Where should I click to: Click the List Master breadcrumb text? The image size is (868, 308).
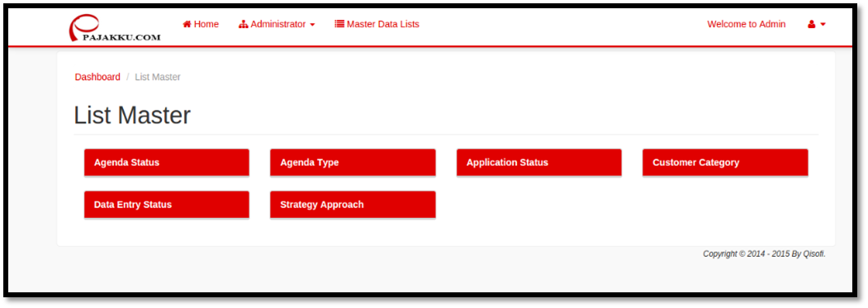[x=158, y=77]
